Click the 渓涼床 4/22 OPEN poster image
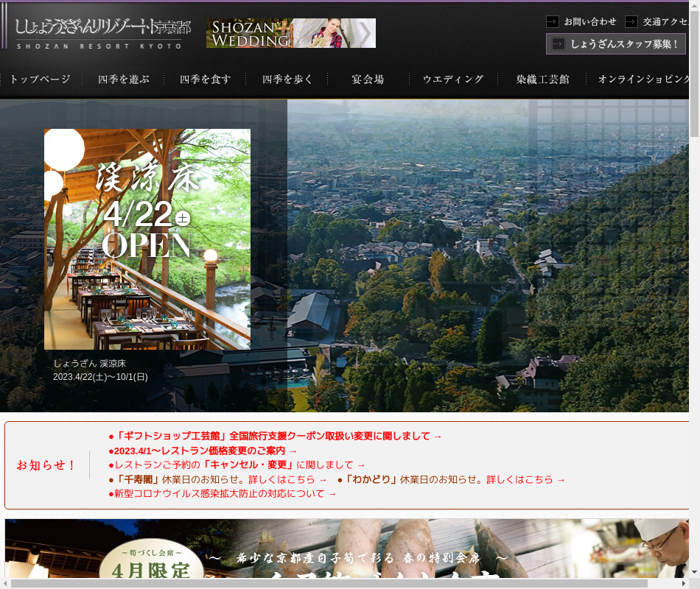 [147, 239]
